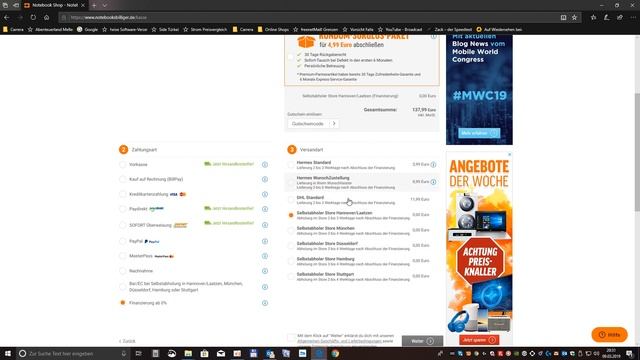This screenshot has width=640, height=360.
Task: Select Selbstabholer Store Hannover/Laatzen
Action: tap(291, 215)
